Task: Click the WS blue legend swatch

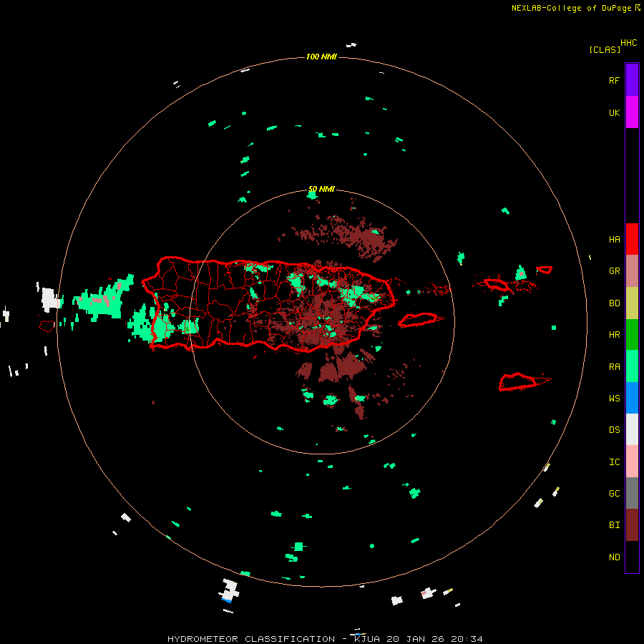Action: coord(632,398)
